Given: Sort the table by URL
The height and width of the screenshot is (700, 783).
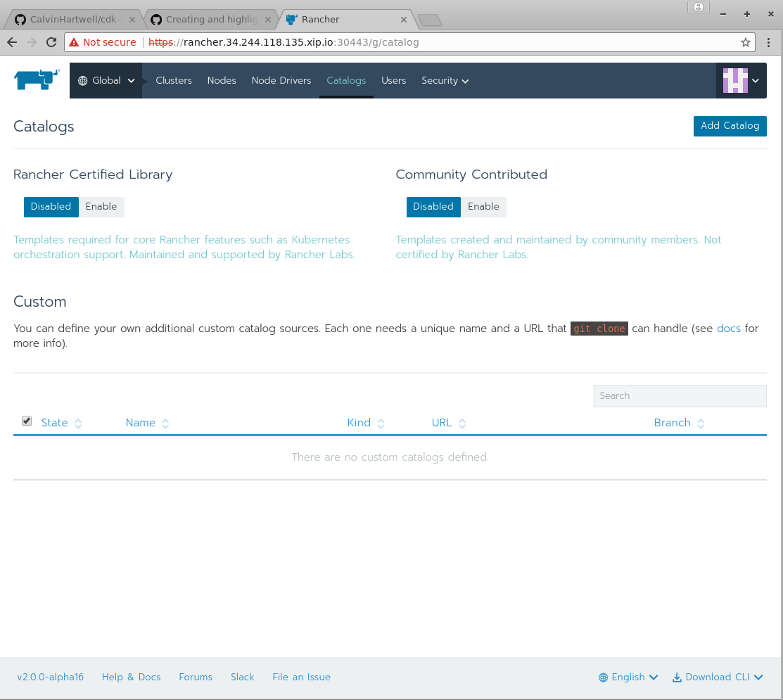Looking at the screenshot, I should [x=448, y=423].
